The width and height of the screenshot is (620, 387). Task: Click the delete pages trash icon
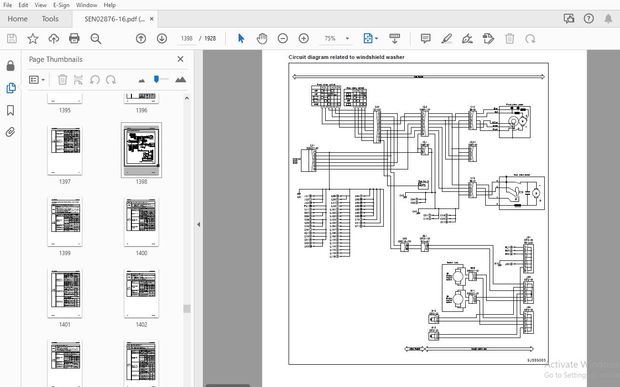[x=62, y=80]
